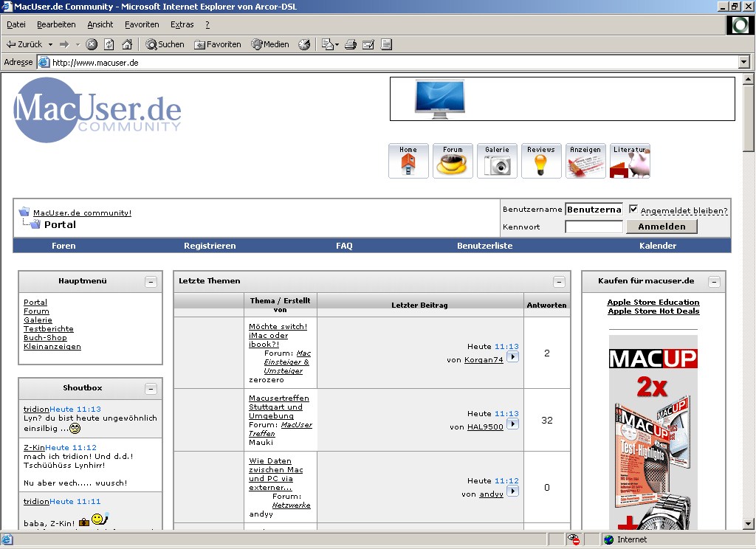The width and height of the screenshot is (756, 549).
Task: Print the page with the printer icon
Action: (x=351, y=44)
